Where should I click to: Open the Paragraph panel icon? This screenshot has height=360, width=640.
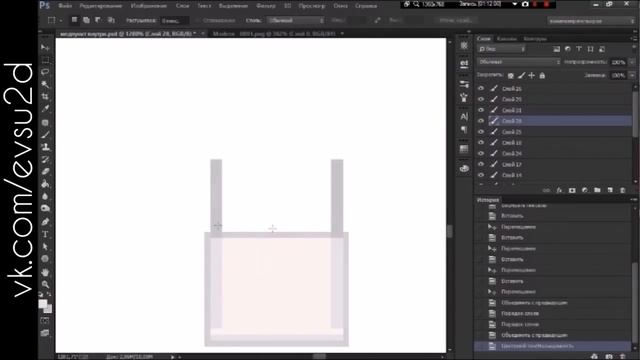464,130
